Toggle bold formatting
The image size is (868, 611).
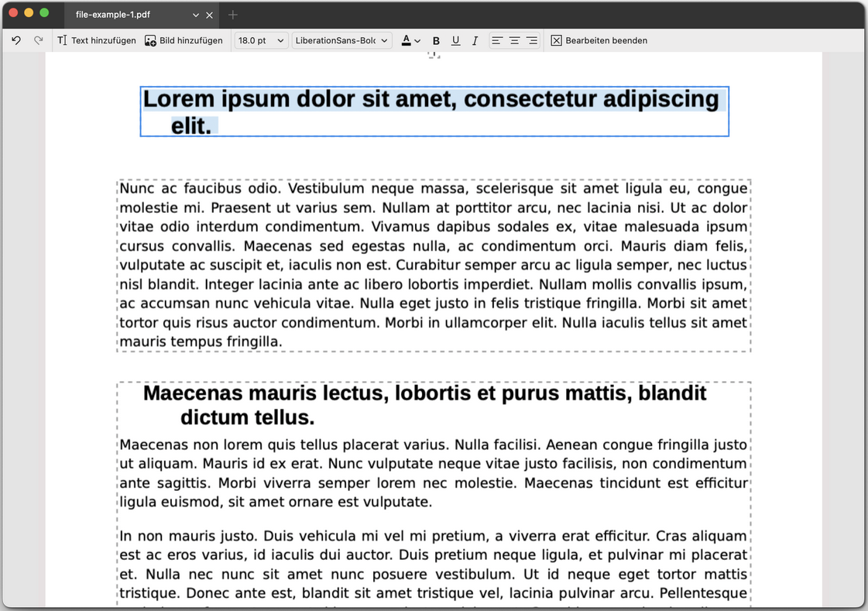click(x=436, y=40)
